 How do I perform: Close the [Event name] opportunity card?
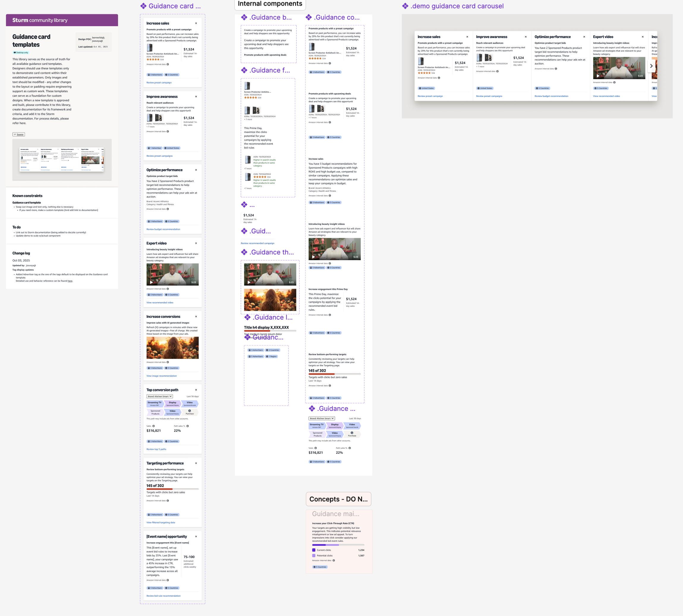[x=196, y=536]
